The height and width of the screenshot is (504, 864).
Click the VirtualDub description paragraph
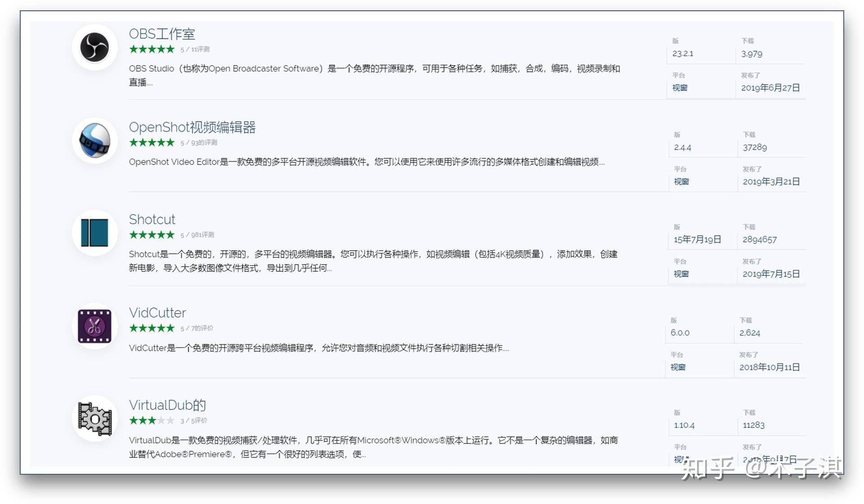point(373,447)
